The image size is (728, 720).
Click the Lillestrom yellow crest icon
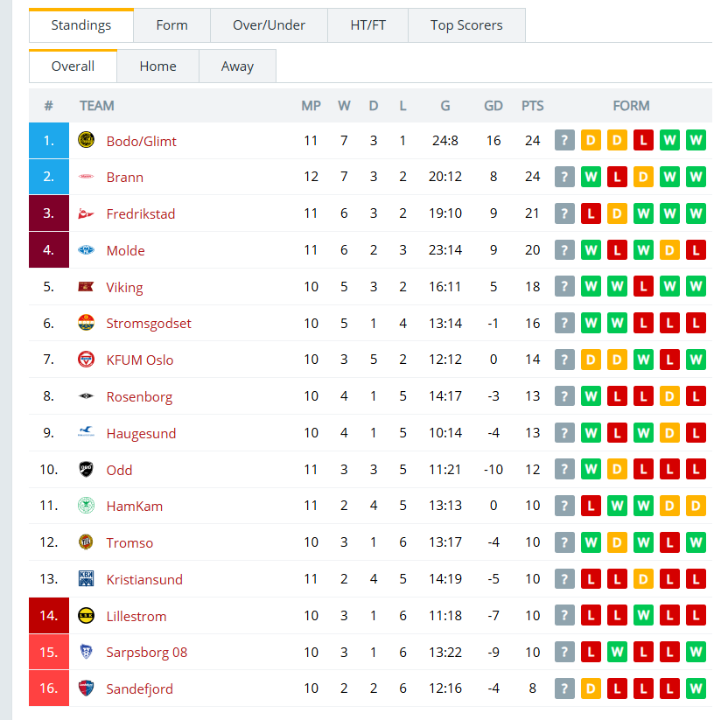(x=86, y=616)
